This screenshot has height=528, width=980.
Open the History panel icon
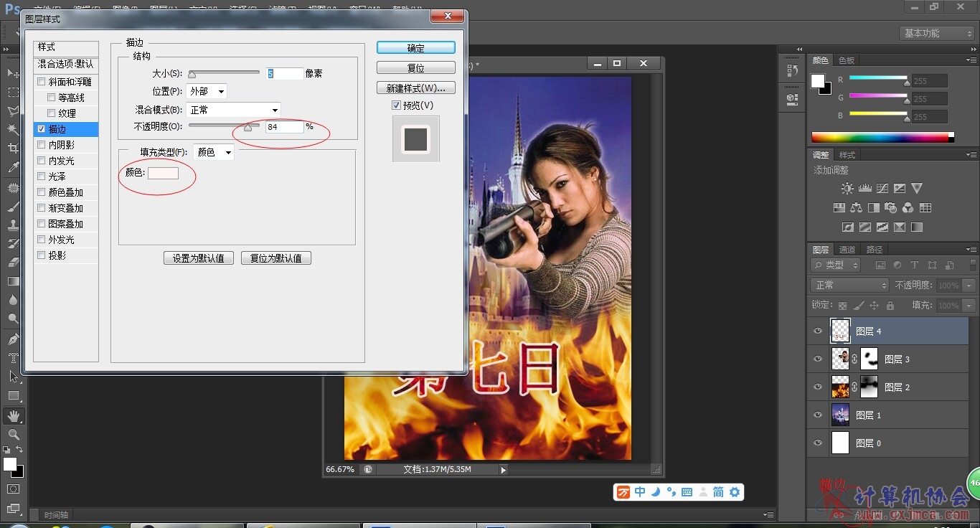click(793, 70)
